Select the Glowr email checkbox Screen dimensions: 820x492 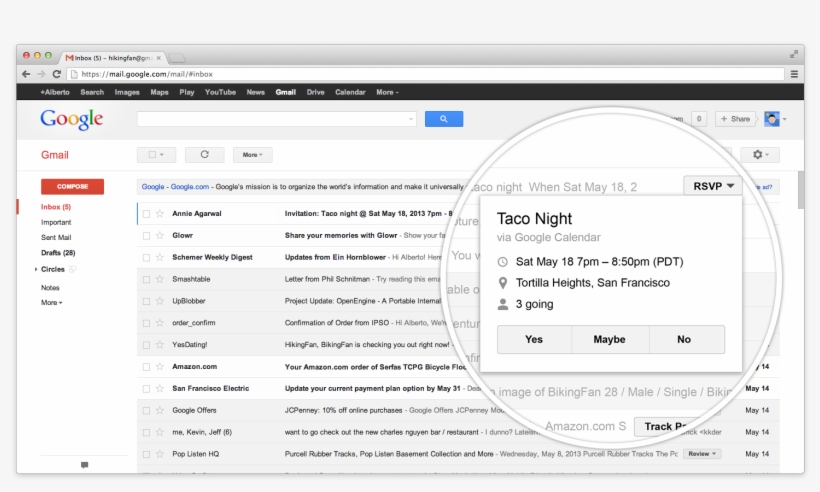pyautogui.click(x=146, y=235)
